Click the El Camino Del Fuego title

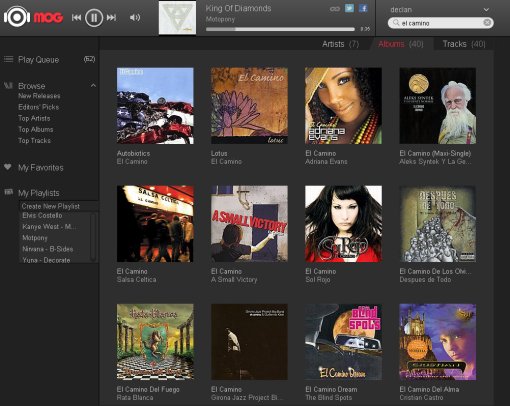point(148,389)
